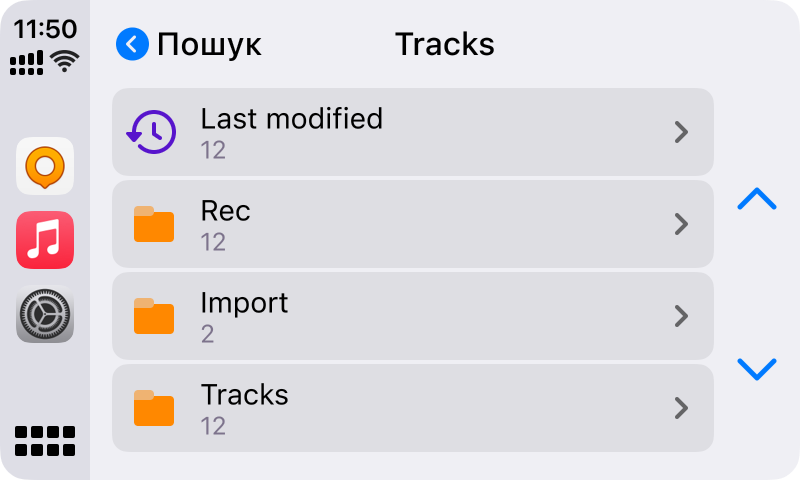
Task: Open the Settings gear app
Action: pyautogui.click(x=45, y=314)
